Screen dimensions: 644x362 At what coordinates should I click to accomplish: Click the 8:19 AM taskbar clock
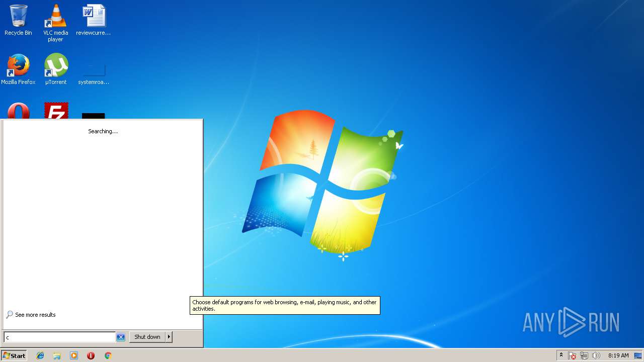click(x=618, y=355)
